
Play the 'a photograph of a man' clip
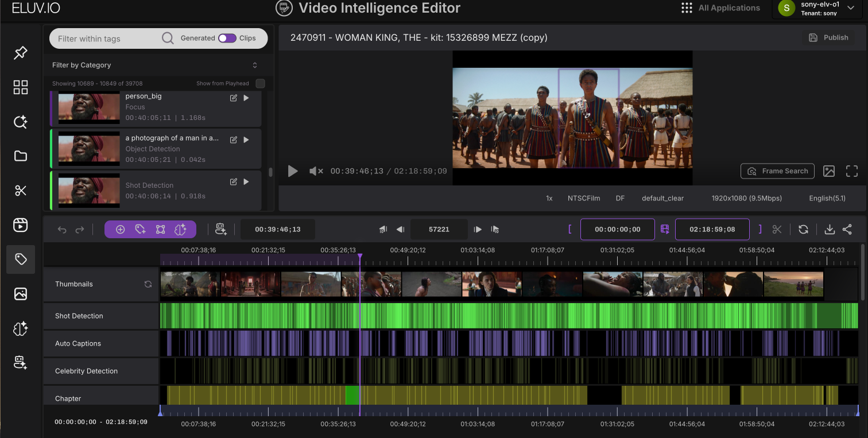(x=246, y=140)
